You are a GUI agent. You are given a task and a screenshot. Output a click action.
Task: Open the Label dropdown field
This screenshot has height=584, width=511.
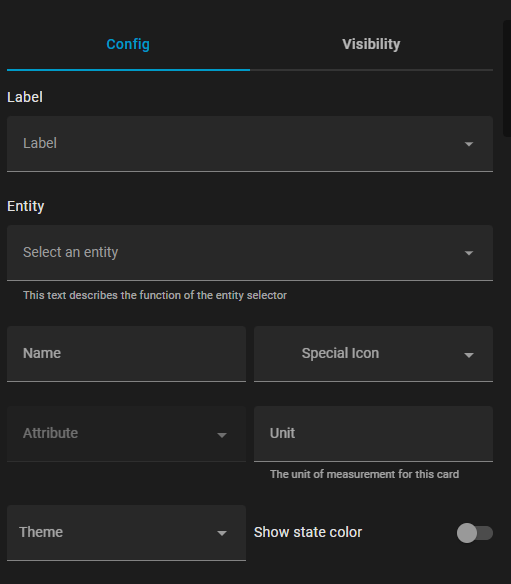tap(250, 144)
